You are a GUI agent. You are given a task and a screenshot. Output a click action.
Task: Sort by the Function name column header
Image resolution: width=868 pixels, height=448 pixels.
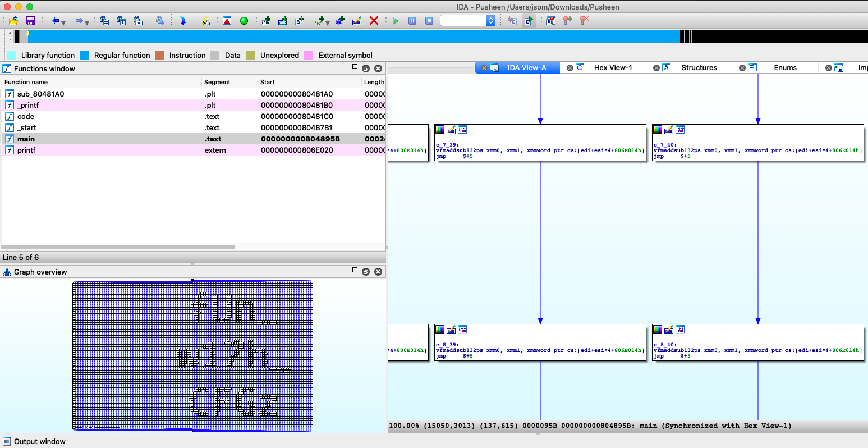pos(102,82)
